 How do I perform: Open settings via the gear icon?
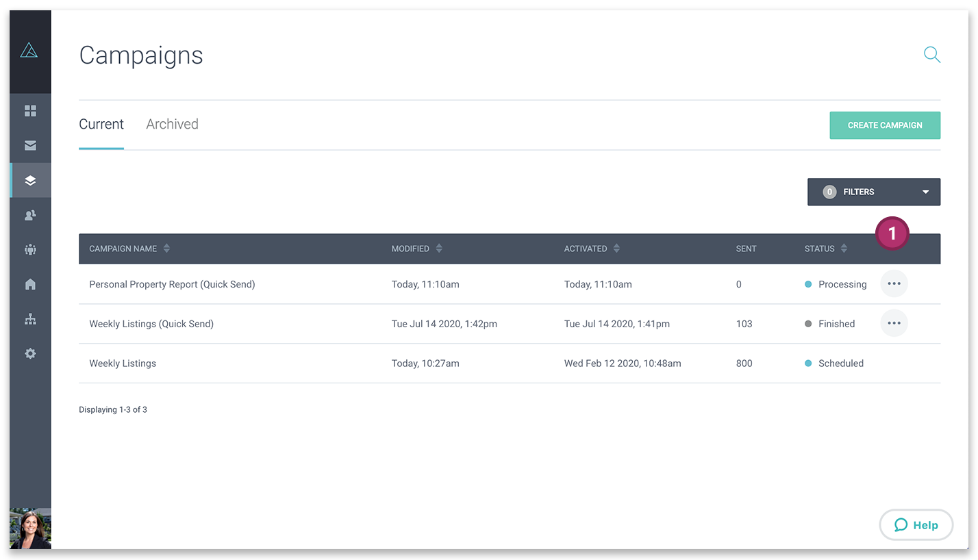(x=30, y=353)
